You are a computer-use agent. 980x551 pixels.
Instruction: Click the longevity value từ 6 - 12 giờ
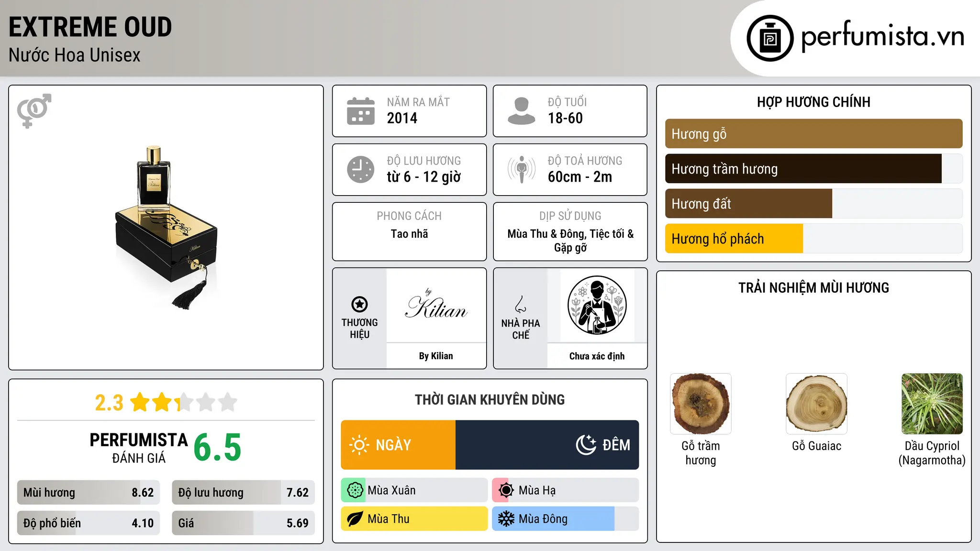tap(424, 177)
